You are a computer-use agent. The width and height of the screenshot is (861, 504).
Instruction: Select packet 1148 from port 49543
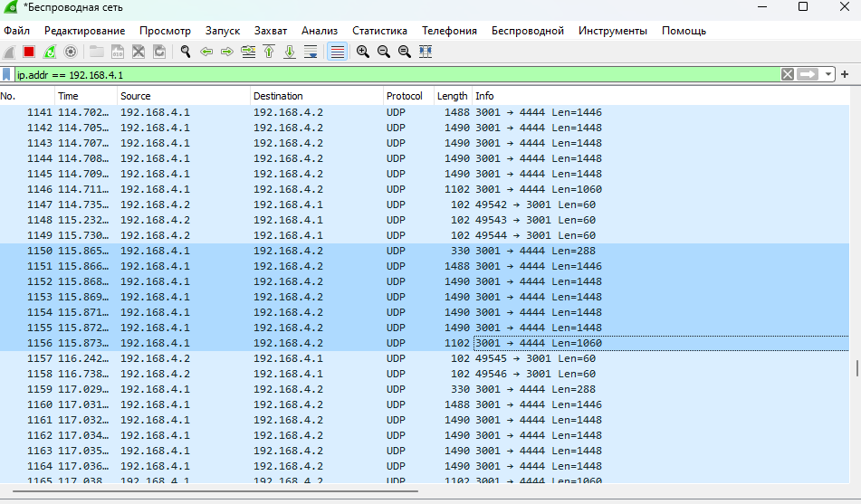pyautogui.click(x=425, y=220)
